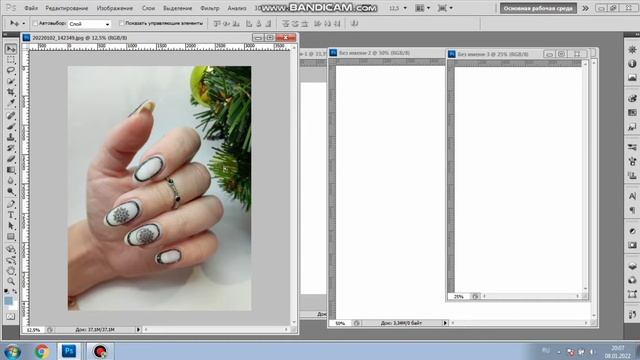Select the Zoom magnifier tool
Viewport: 640px width, 360px height.
point(11,281)
